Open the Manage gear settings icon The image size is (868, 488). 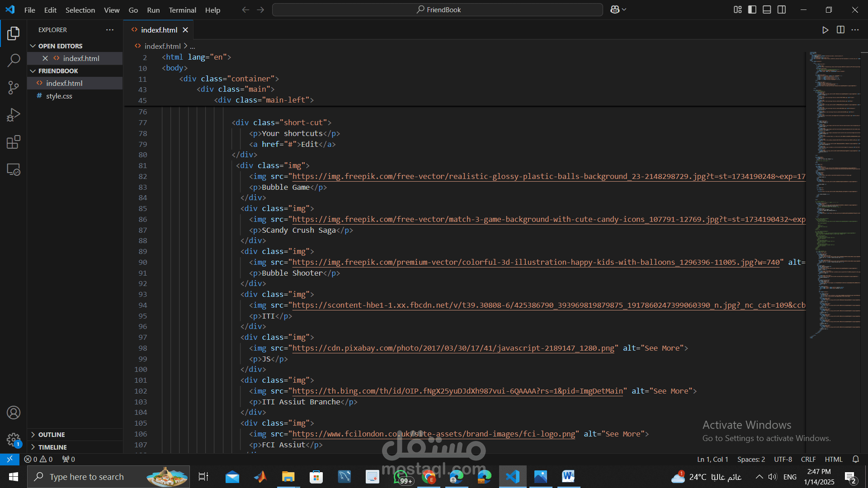14,439
